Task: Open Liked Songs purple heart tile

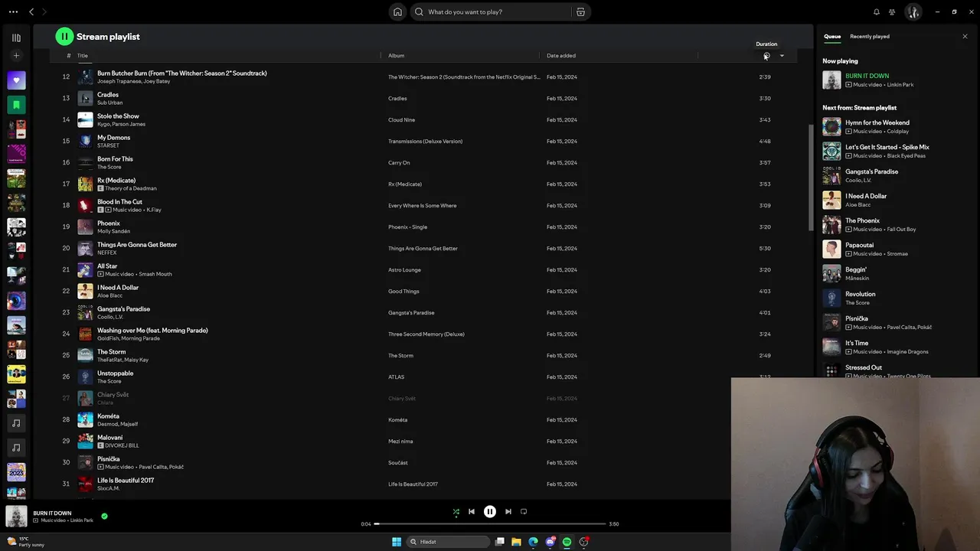Action: click(x=16, y=80)
